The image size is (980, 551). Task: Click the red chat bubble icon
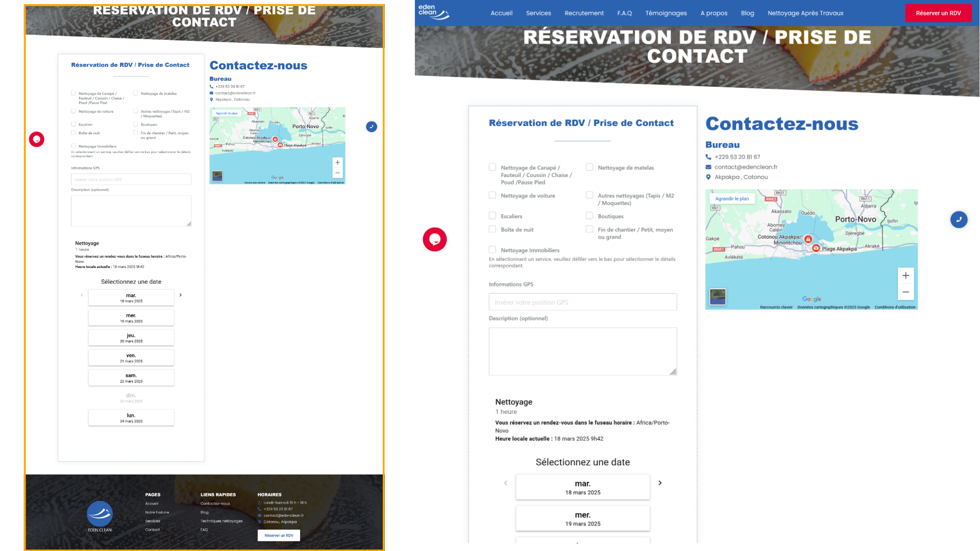[434, 239]
